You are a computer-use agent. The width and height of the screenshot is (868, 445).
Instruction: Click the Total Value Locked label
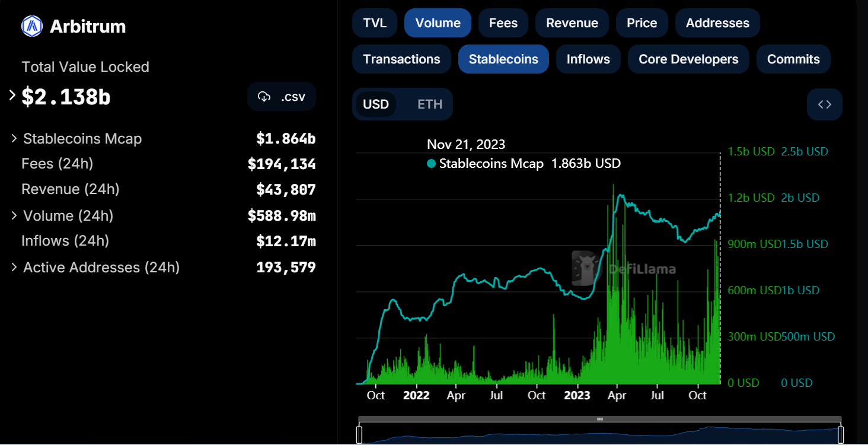point(85,67)
